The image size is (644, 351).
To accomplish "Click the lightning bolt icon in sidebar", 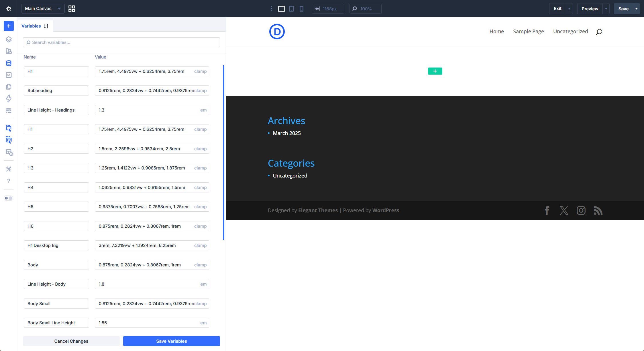I will pos(9,99).
